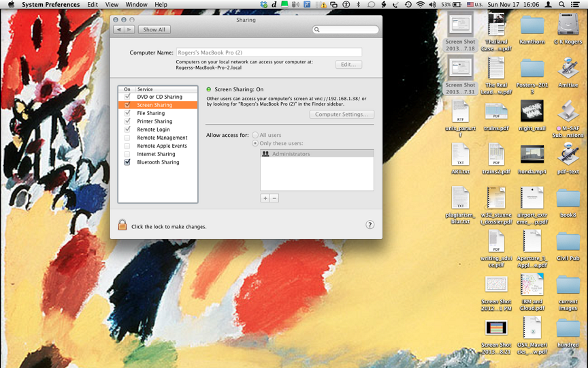Select the Posters-2013 folder
Screen dimensions: 588x368
click(x=532, y=69)
